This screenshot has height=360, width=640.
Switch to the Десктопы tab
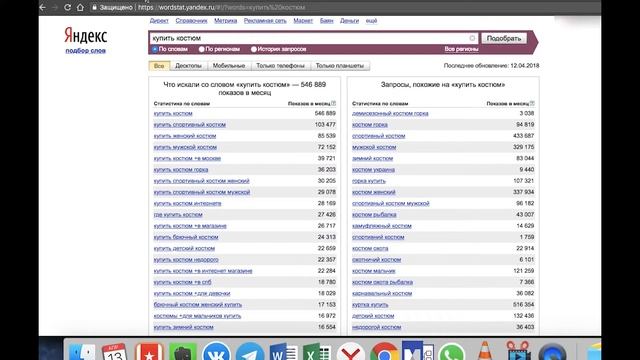point(189,66)
